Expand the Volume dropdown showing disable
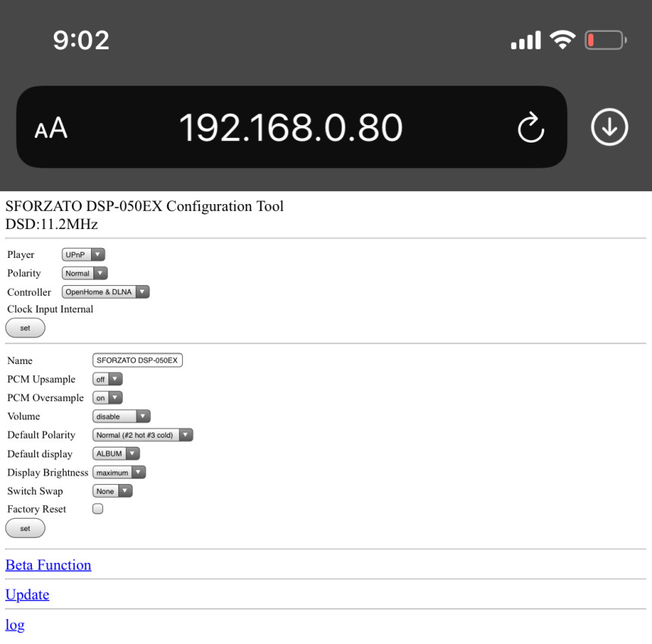The image size is (652, 644). [121, 416]
